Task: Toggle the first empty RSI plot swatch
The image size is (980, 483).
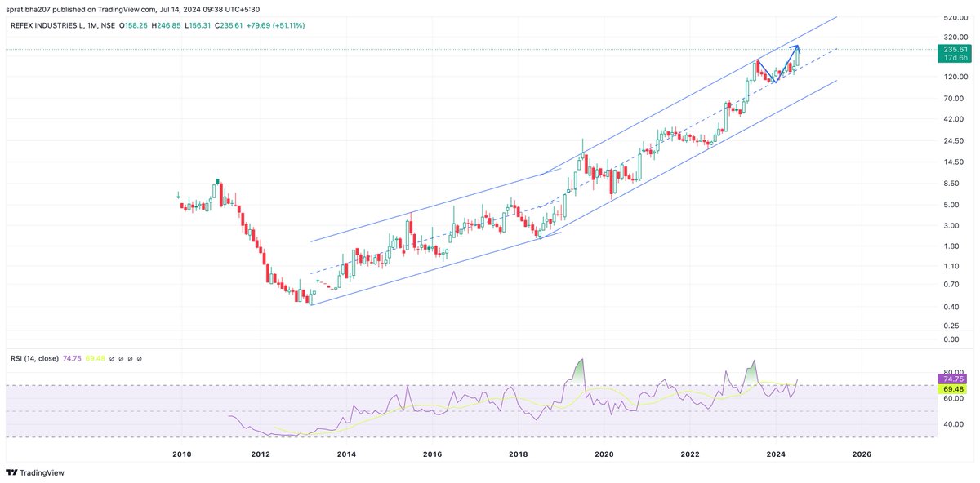Action: click(112, 357)
